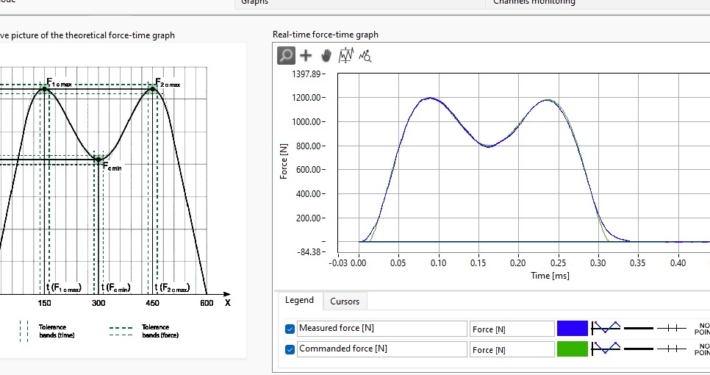Open plot style for Measured force

pyautogui.click(x=606, y=327)
